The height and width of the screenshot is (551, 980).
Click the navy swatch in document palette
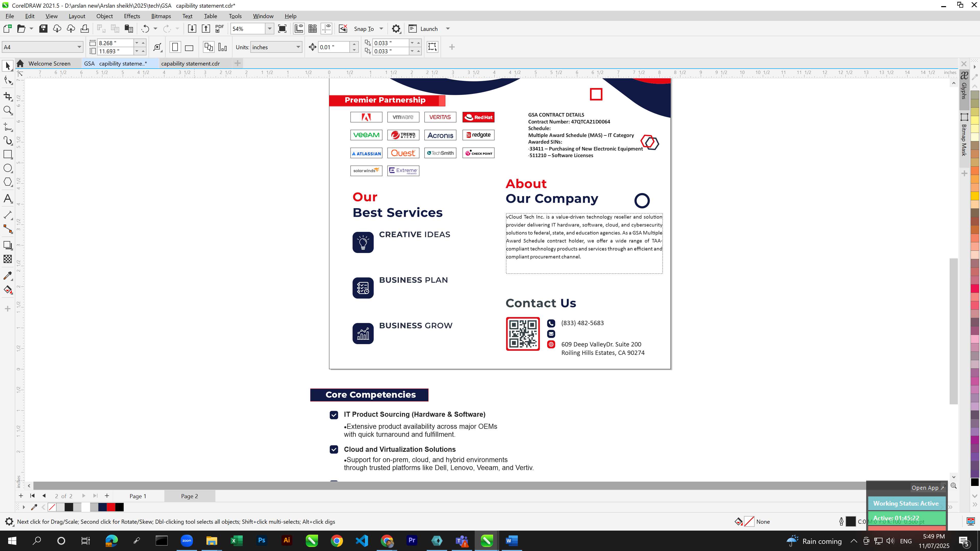(102, 507)
